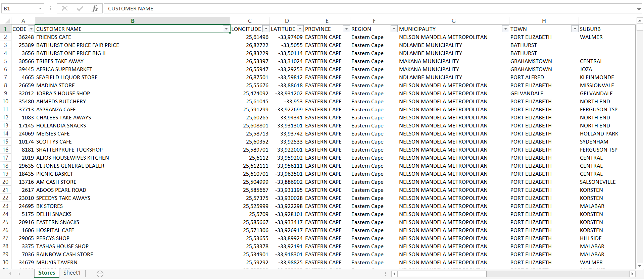Screen dimensions: 644x279
Task: Open the LATITUDE filter dropdown
Action: click(x=301, y=29)
